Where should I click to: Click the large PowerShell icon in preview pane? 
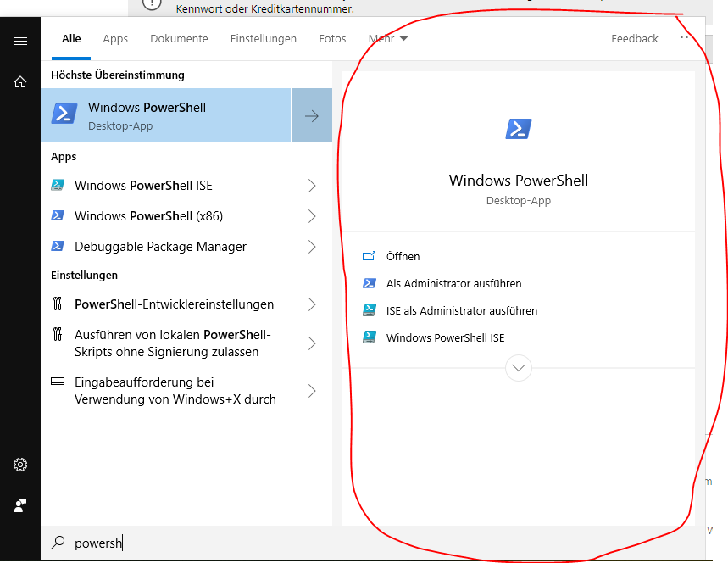[519, 129]
